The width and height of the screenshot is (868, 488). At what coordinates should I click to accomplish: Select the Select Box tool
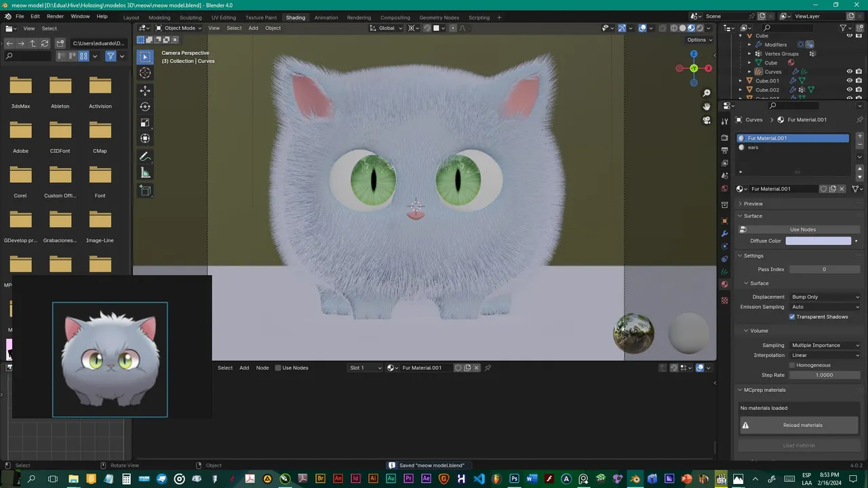click(x=145, y=58)
